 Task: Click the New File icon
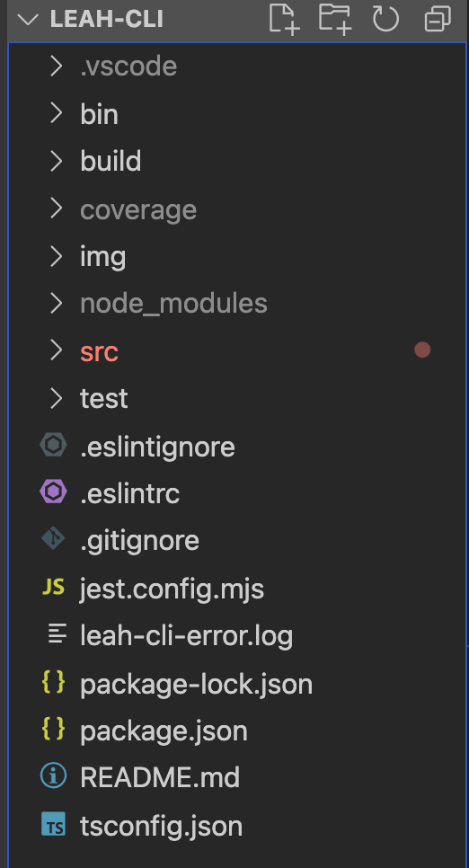click(x=284, y=20)
